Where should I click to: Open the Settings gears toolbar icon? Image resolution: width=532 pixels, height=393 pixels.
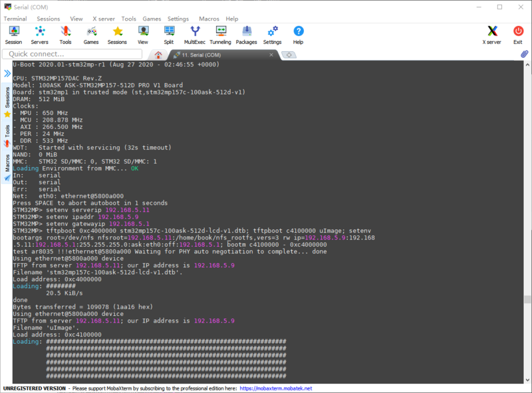[x=273, y=35]
